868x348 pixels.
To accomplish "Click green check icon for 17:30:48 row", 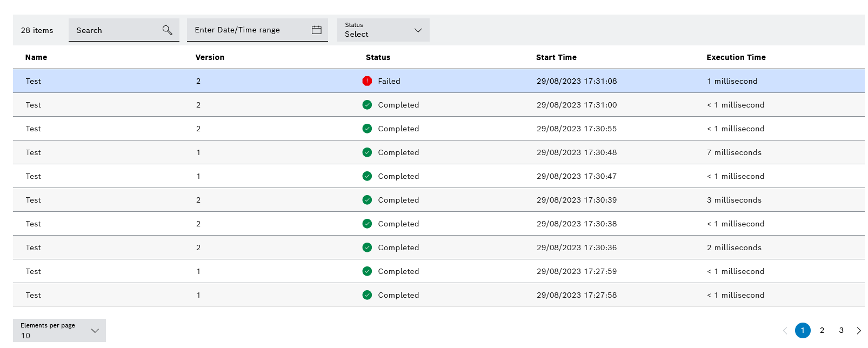I will point(367,152).
